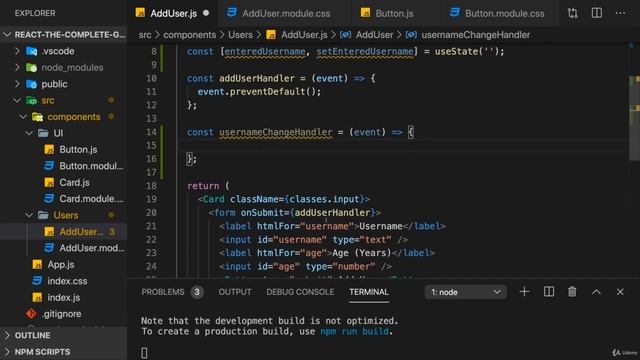Open Card.js in the explorer
The width and height of the screenshot is (640, 360).
(74, 182)
